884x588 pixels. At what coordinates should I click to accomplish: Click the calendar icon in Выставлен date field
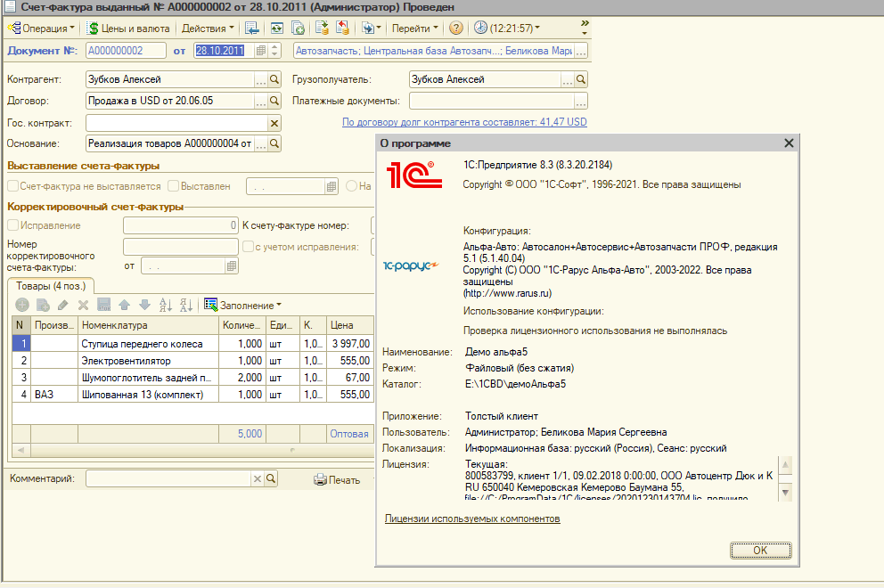click(331, 186)
